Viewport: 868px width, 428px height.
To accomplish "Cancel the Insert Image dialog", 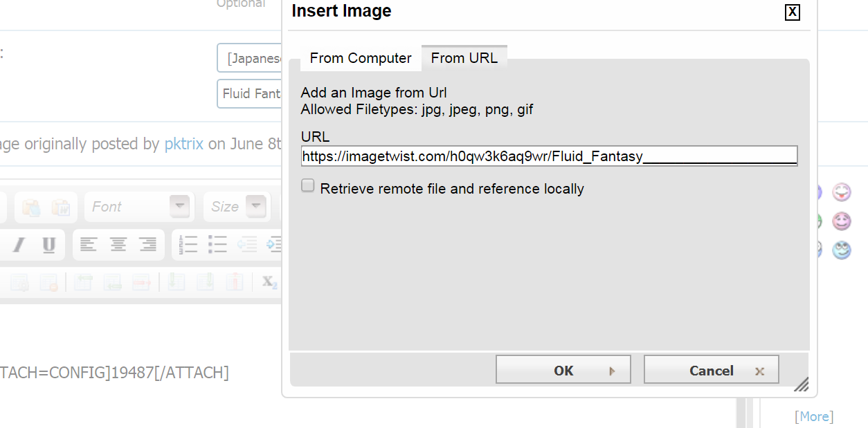I will [x=711, y=370].
